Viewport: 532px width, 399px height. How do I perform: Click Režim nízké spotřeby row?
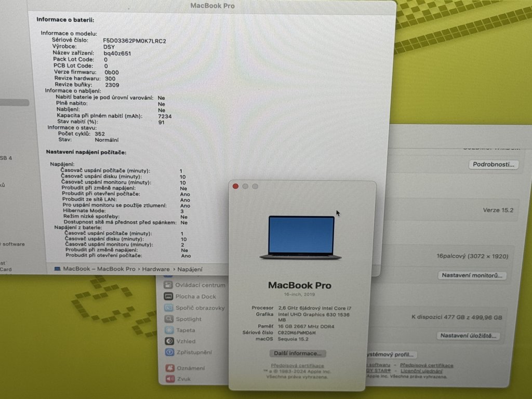pyautogui.click(x=125, y=217)
